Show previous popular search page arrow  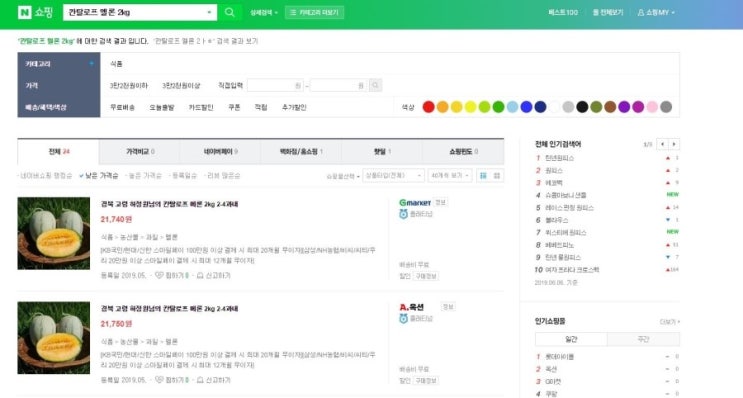pyautogui.click(x=662, y=144)
